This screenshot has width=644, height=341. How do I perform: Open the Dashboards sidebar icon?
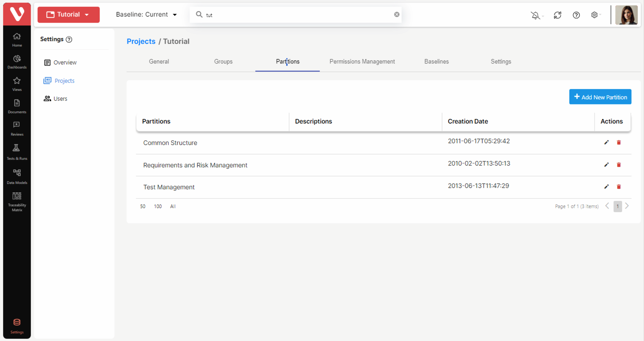coord(17,62)
